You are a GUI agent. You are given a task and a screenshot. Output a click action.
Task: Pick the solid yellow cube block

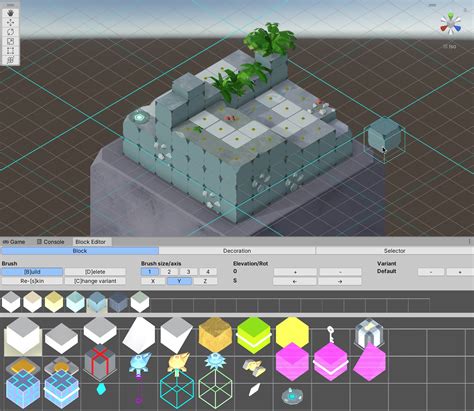click(292, 333)
